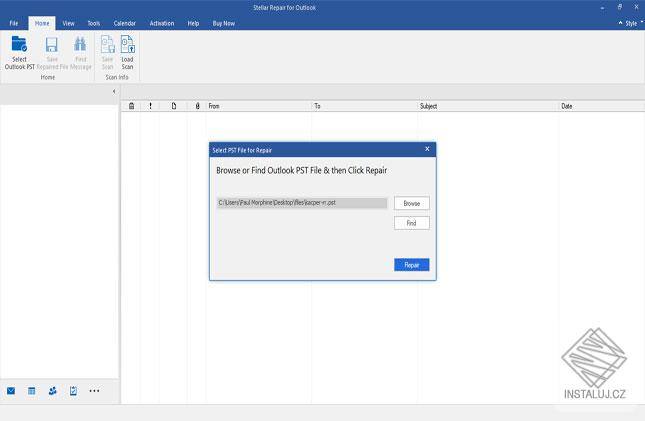Viewport: 645px width, 421px height.
Task: Open the Calendar view icon in sidebar
Action: click(32, 391)
